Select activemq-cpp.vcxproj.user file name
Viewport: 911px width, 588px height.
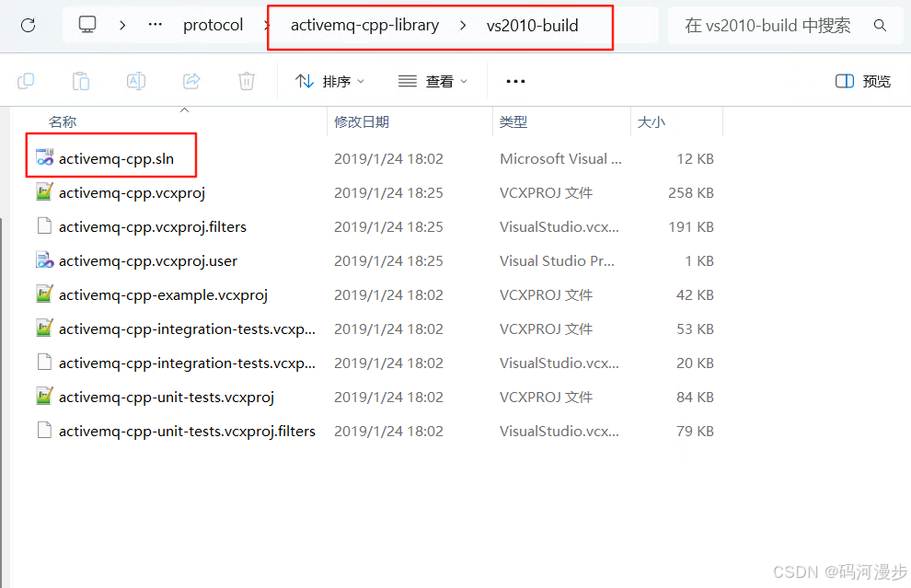[147, 261]
